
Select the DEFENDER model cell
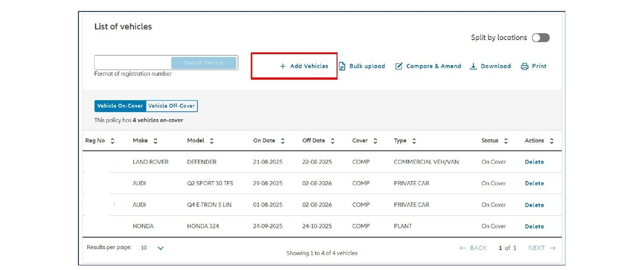[x=202, y=162]
